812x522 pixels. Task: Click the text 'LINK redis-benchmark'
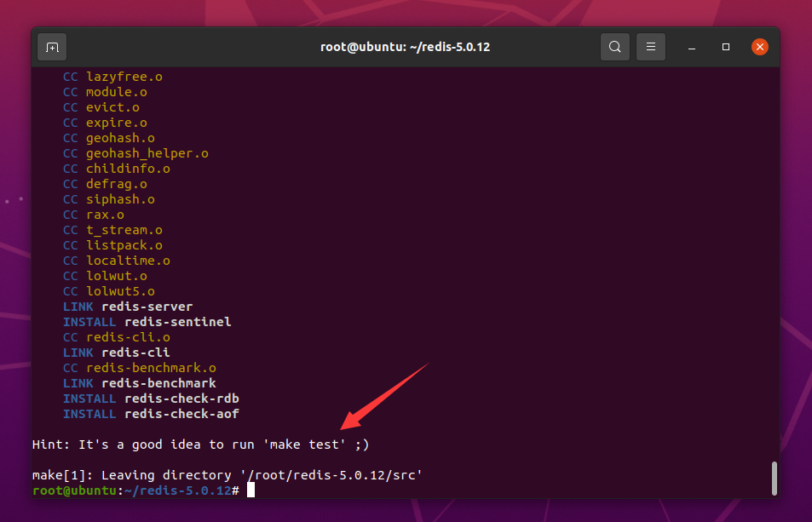tap(139, 383)
